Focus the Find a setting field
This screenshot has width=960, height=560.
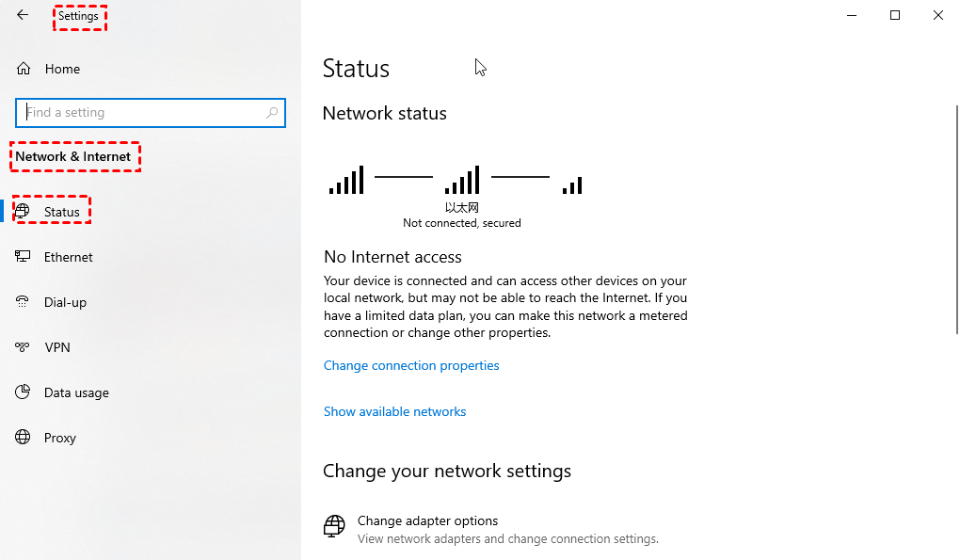click(x=151, y=113)
